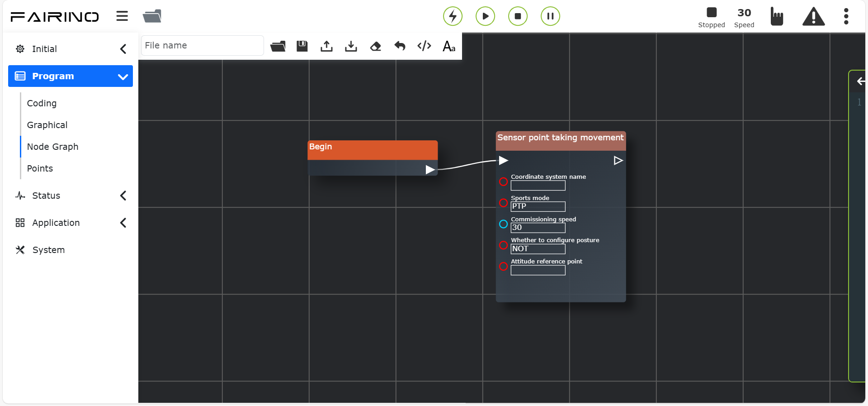Toggle the Coordinate system name port circle
Screen dimensions: 868x406
[503, 182]
